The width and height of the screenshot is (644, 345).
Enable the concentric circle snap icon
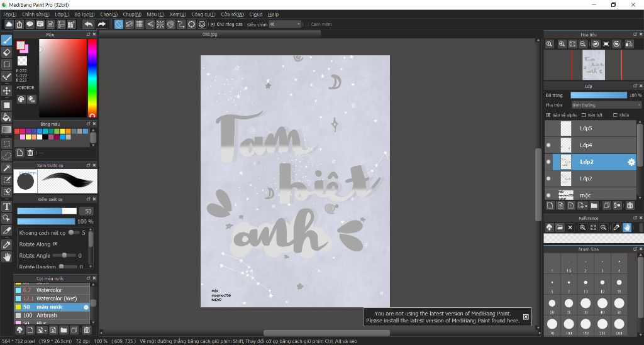pos(171,25)
